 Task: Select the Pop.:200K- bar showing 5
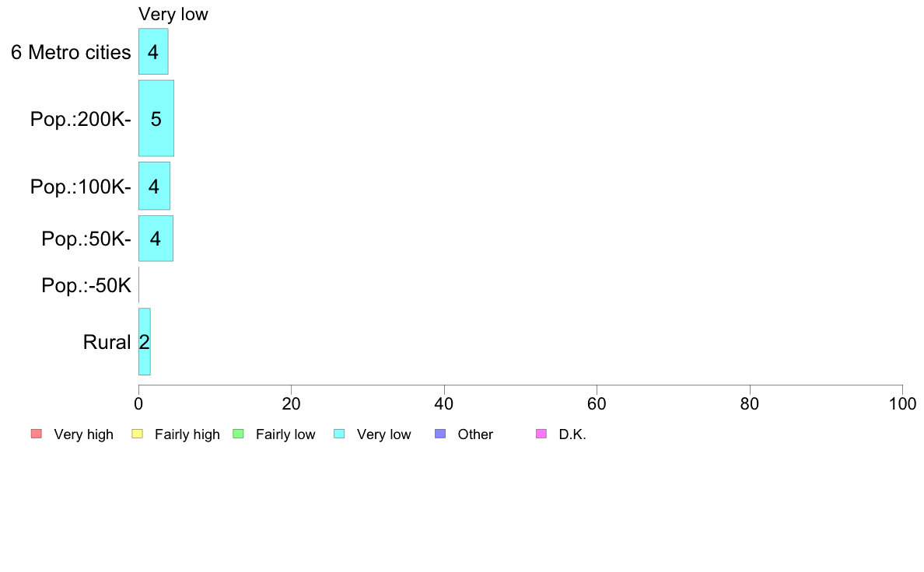(156, 118)
